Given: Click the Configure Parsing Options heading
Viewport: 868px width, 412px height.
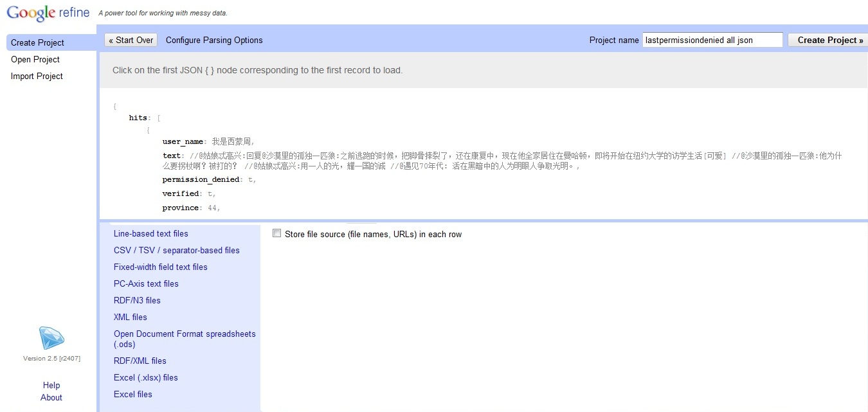Looking at the screenshot, I should (214, 40).
